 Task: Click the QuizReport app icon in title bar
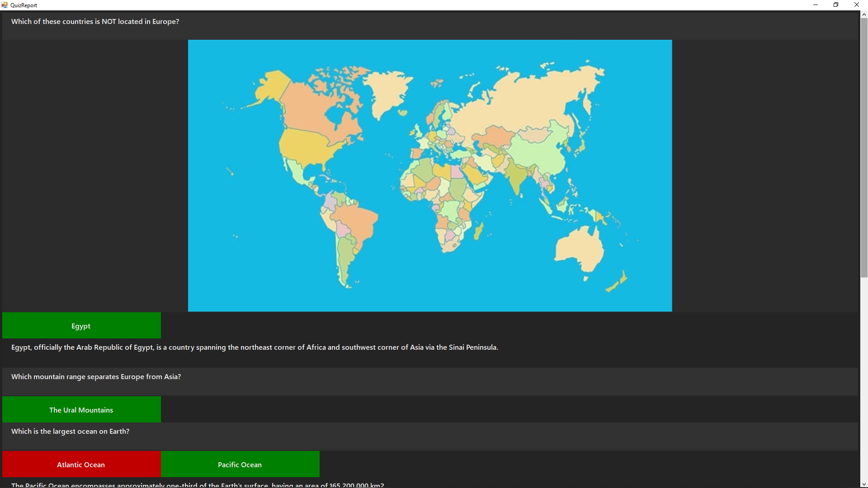click(x=5, y=5)
